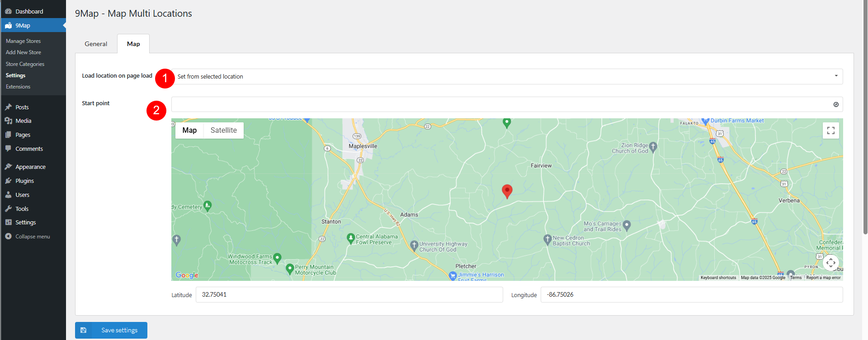This screenshot has height=340, width=868.
Task: Click the Users person icon
Action: coord(8,195)
